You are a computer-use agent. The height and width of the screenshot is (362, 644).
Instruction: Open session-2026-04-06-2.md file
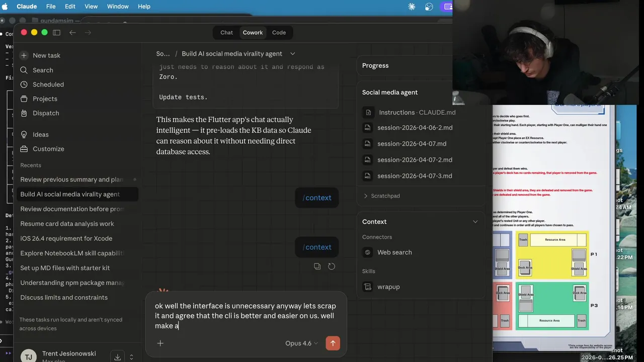coord(415,128)
